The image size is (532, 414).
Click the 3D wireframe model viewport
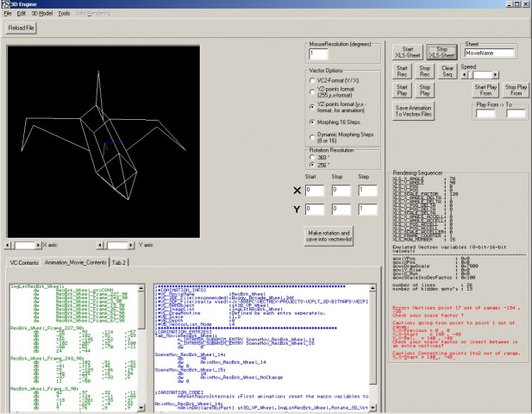pos(103,141)
